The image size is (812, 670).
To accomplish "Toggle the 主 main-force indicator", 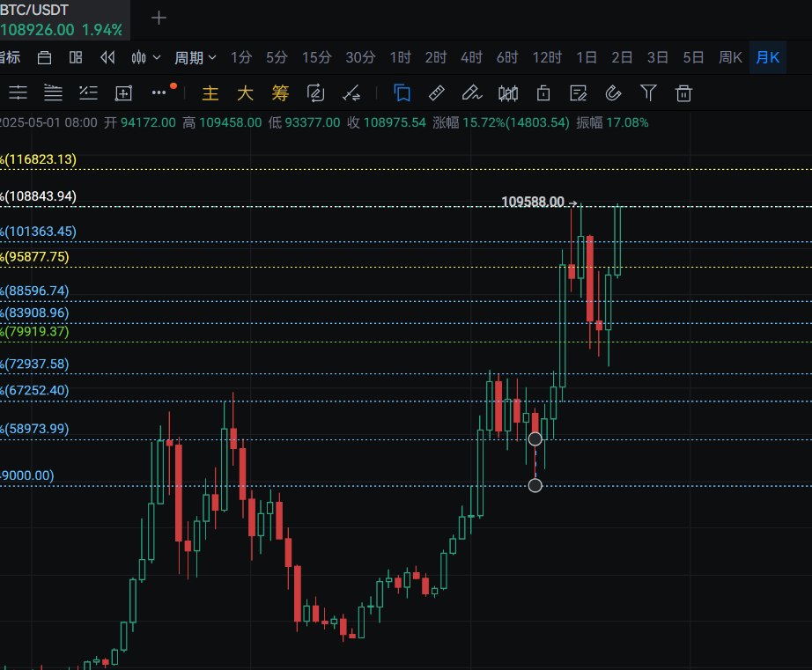I will coord(210,93).
